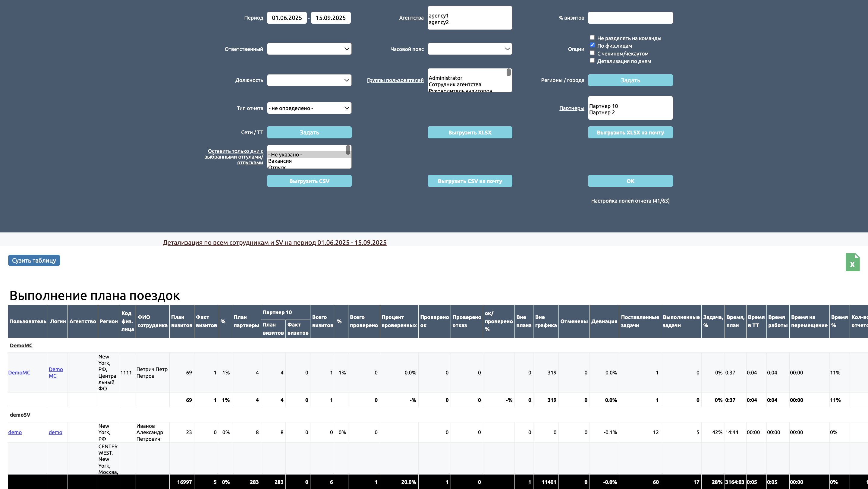Open 'Настройка полей отчета (41/63)' link
The width and height of the screenshot is (868, 489).
[x=630, y=201]
